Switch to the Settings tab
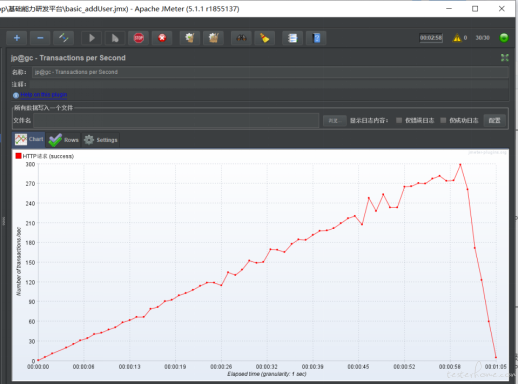Viewport: 518px width, 385px height. [100, 140]
